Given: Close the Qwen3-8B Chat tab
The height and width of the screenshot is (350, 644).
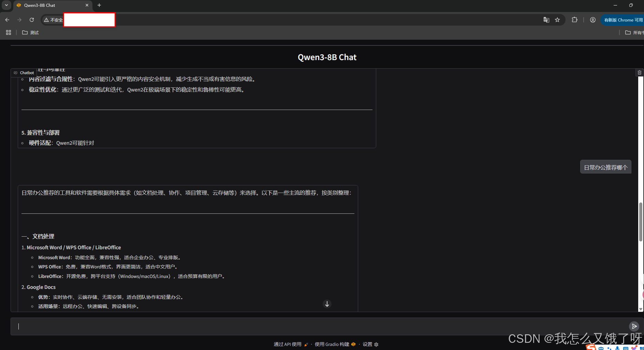Looking at the screenshot, I should coord(87,5).
